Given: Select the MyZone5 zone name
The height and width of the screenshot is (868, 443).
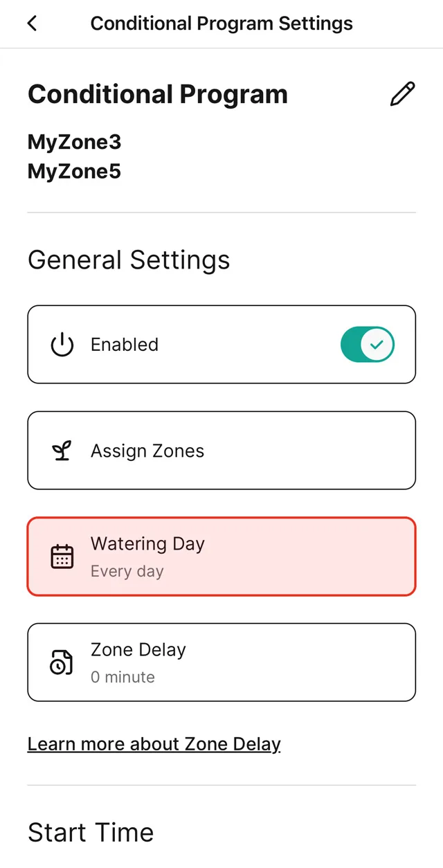Looking at the screenshot, I should point(74,171).
